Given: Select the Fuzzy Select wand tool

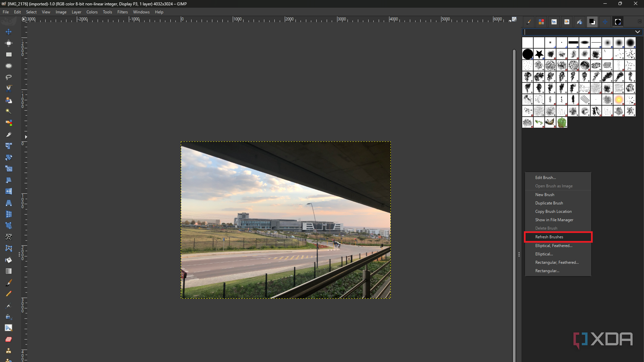Looking at the screenshot, I should 9,112.
